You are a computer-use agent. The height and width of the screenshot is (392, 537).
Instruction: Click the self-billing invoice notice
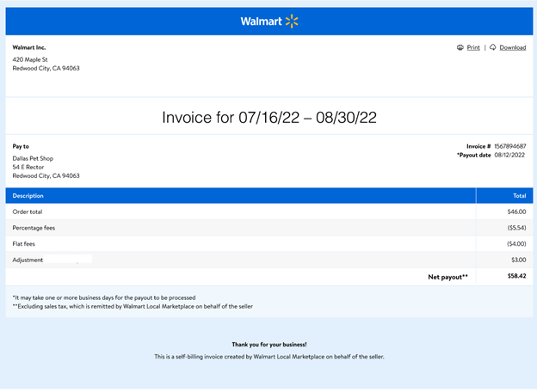(x=269, y=357)
